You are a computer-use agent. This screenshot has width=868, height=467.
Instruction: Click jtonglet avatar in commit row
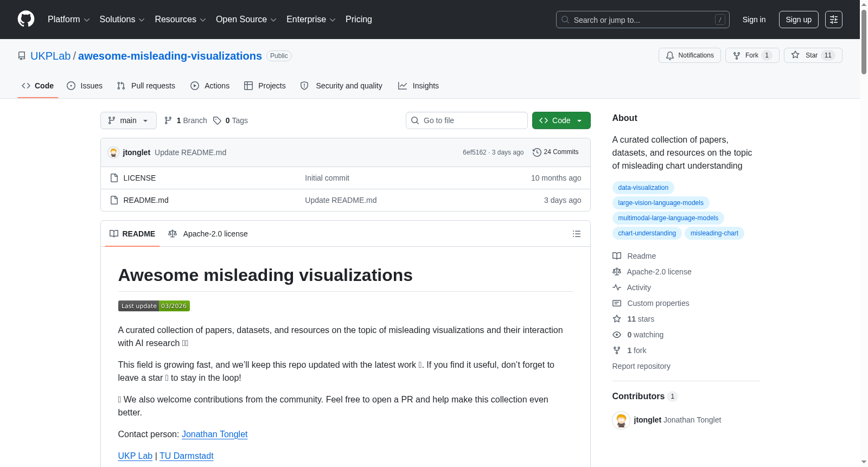pyautogui.click(x=113, y=152)
